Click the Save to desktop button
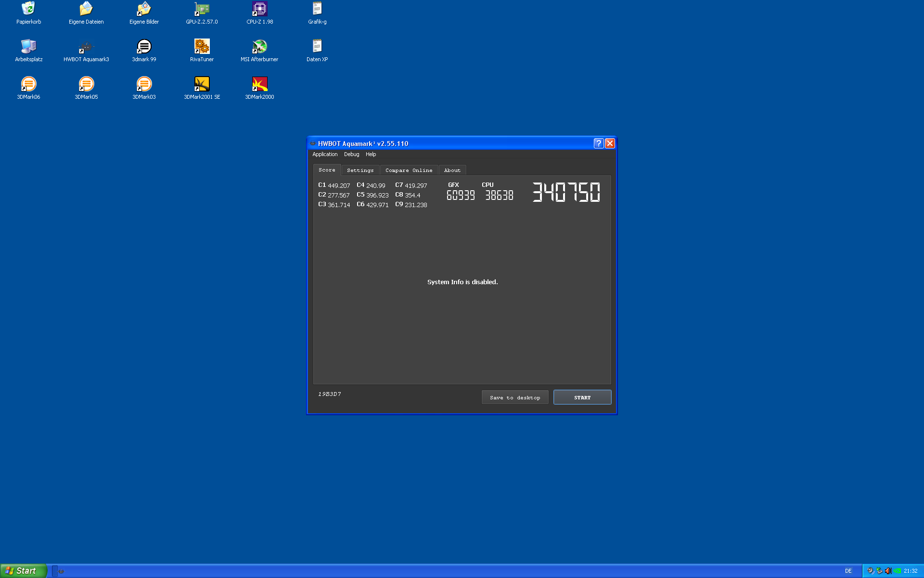Viewport: 924px width, 578px height. pyautogui.click(x=515, y=397)
